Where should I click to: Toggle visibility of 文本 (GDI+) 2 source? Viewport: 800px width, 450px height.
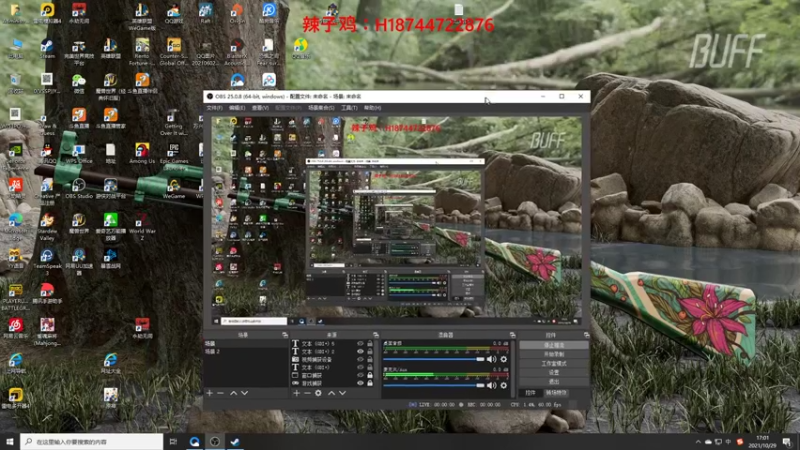coord(360,352)
